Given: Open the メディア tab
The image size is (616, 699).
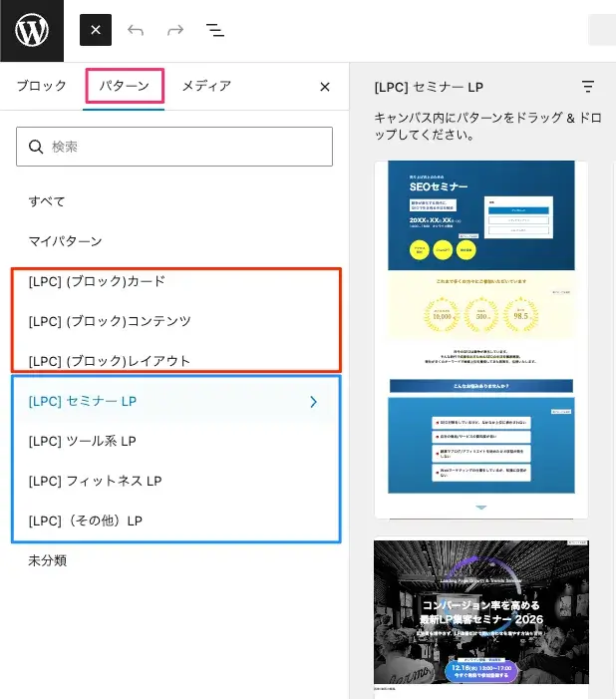Looking at the screenshot, I should [206, 87].
